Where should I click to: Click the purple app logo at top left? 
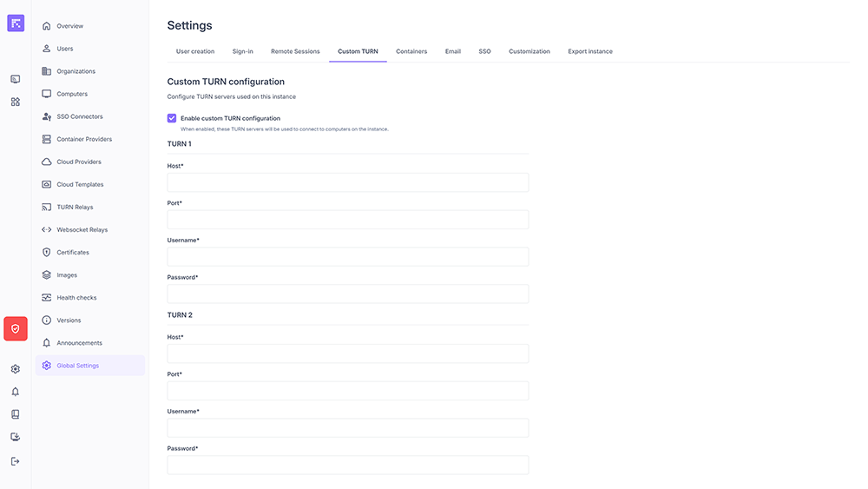(x=16, y=23)
